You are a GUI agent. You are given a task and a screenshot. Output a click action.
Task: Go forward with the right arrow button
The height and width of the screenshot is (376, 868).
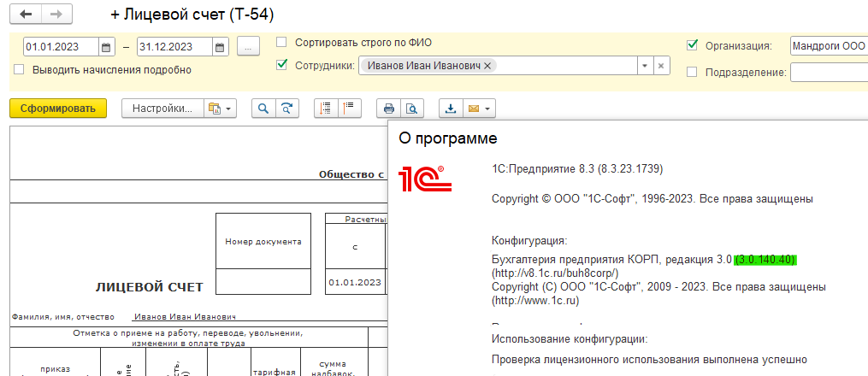[x=56, y=15]
